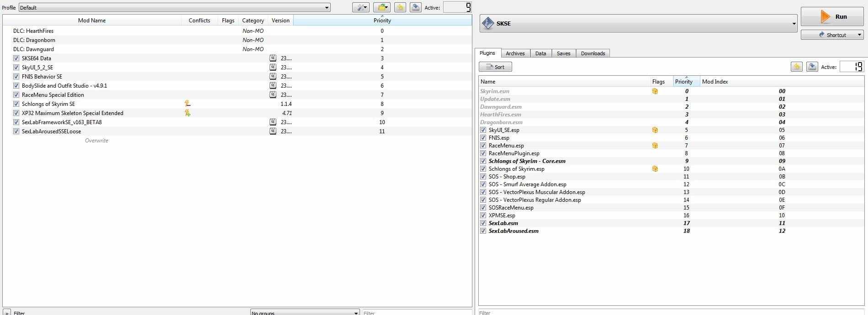This screenshot has width=868, height=315.
Task: Sort mod list by Mod Name column
Action: tap(92, 20)
